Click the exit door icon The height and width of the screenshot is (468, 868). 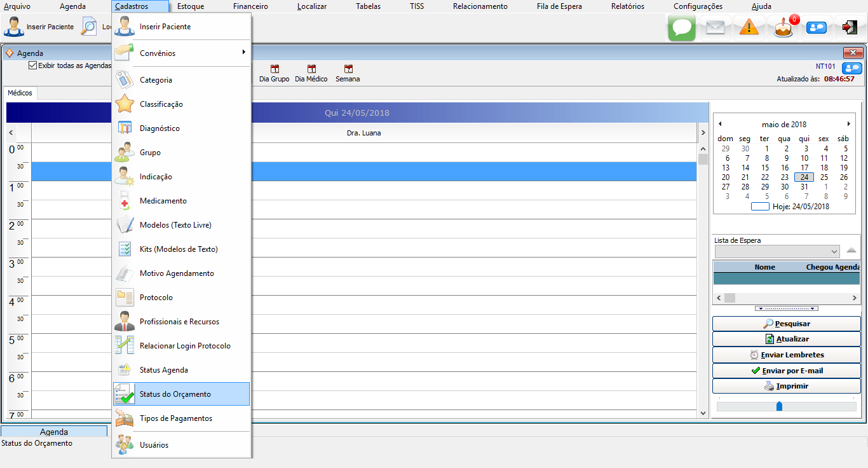[850, 27]
